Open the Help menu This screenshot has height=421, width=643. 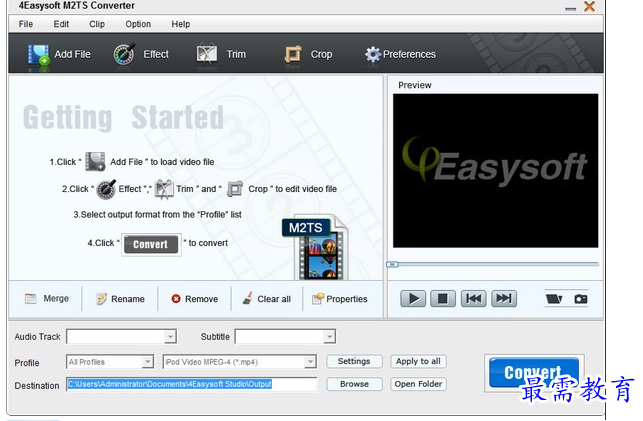tap(181, 24)
